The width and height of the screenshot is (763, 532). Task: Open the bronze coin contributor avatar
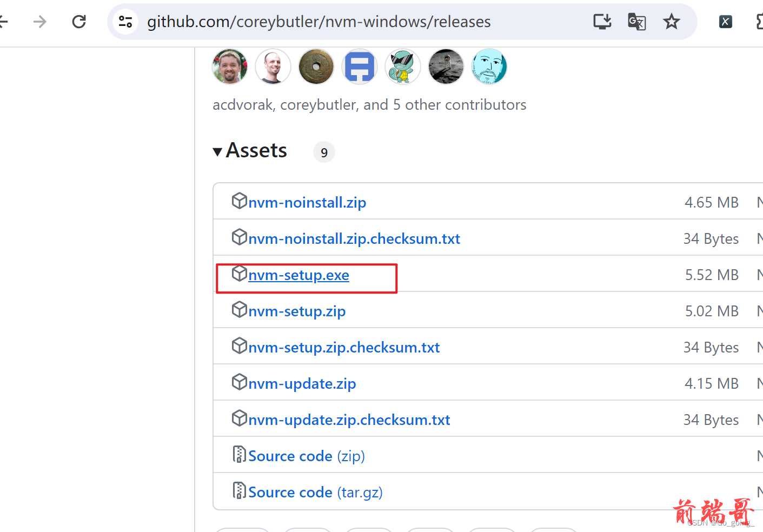[316, 66]
